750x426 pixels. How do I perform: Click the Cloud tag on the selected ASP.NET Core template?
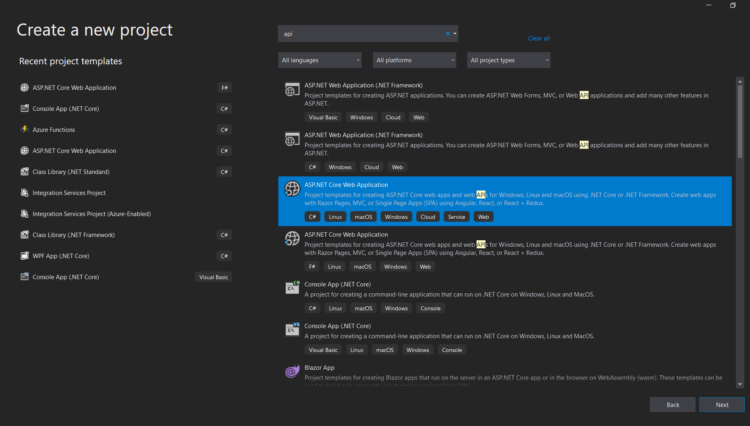point(428,217)
